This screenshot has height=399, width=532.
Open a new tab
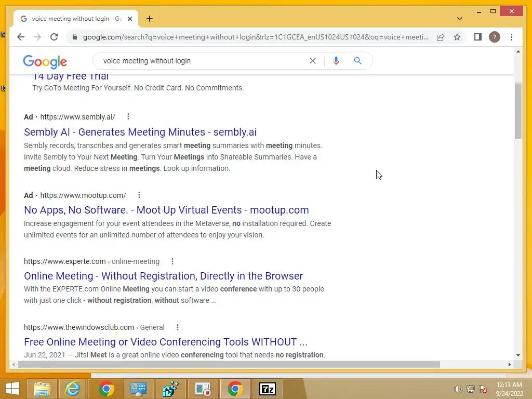[150, 19]
